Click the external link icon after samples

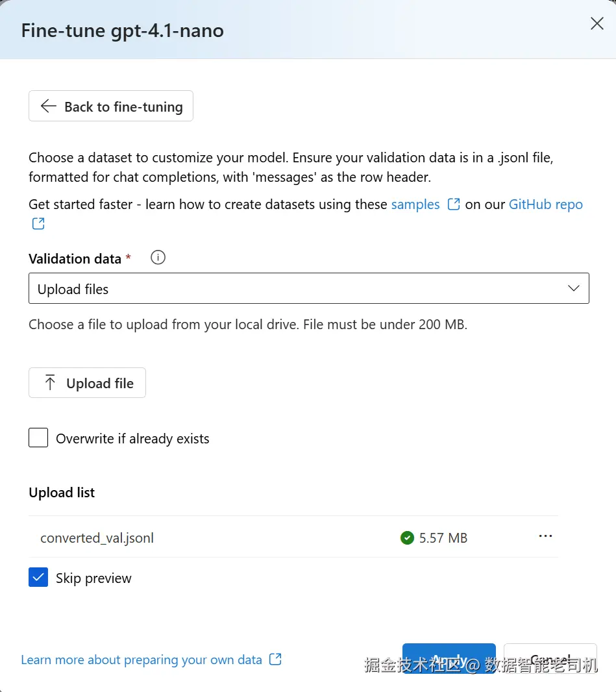coord(454,204)
